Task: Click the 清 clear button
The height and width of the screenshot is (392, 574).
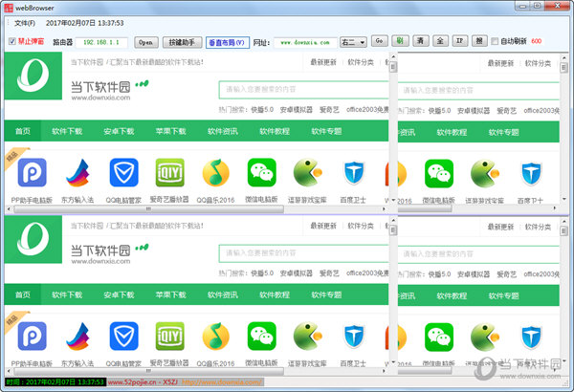Action: [x=420, y=40]
